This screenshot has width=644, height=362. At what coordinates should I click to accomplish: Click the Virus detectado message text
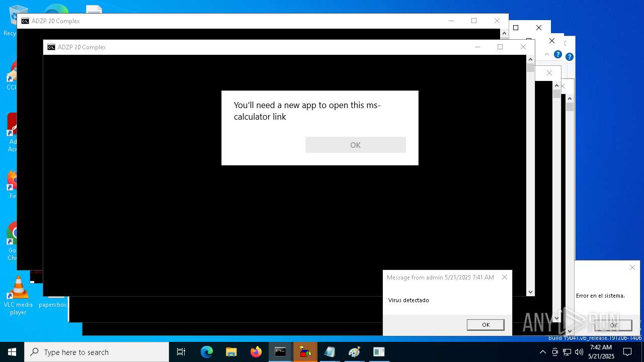[409, 300]
